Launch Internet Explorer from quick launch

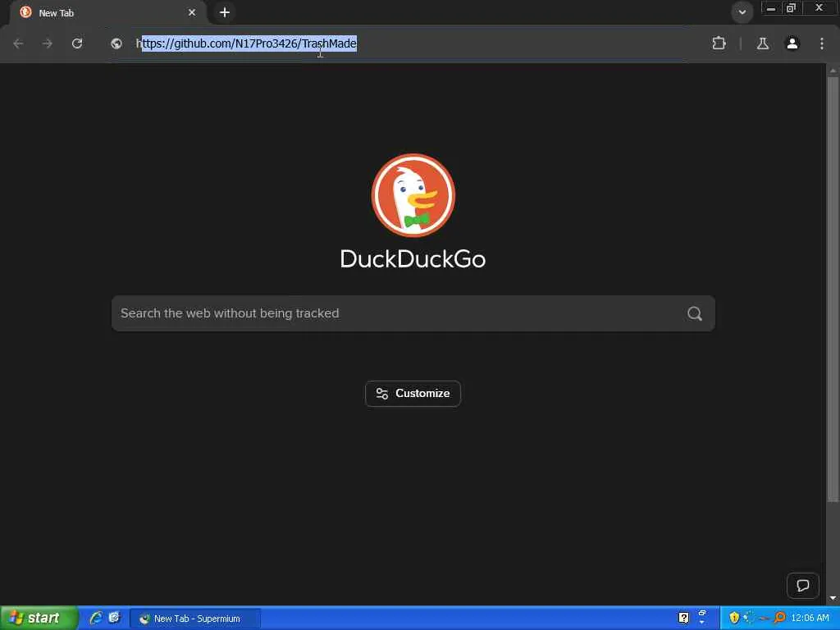point(97,619)
